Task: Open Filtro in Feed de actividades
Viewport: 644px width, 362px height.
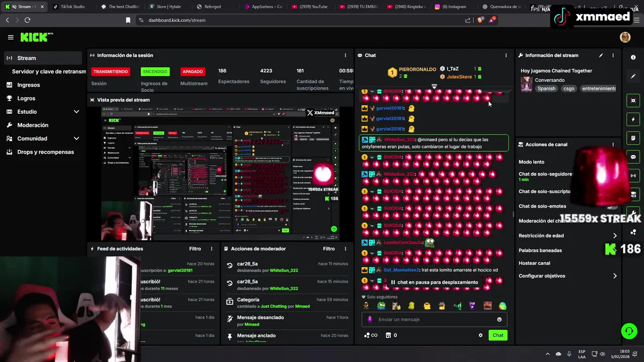Action: point(195,249)
